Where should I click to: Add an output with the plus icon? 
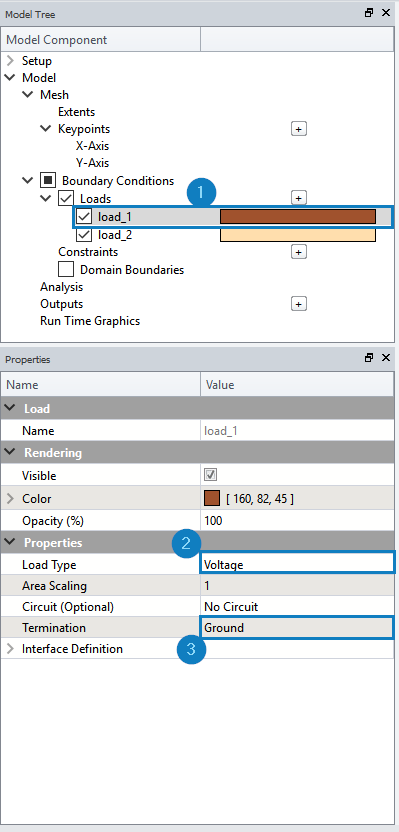(299, 304)
